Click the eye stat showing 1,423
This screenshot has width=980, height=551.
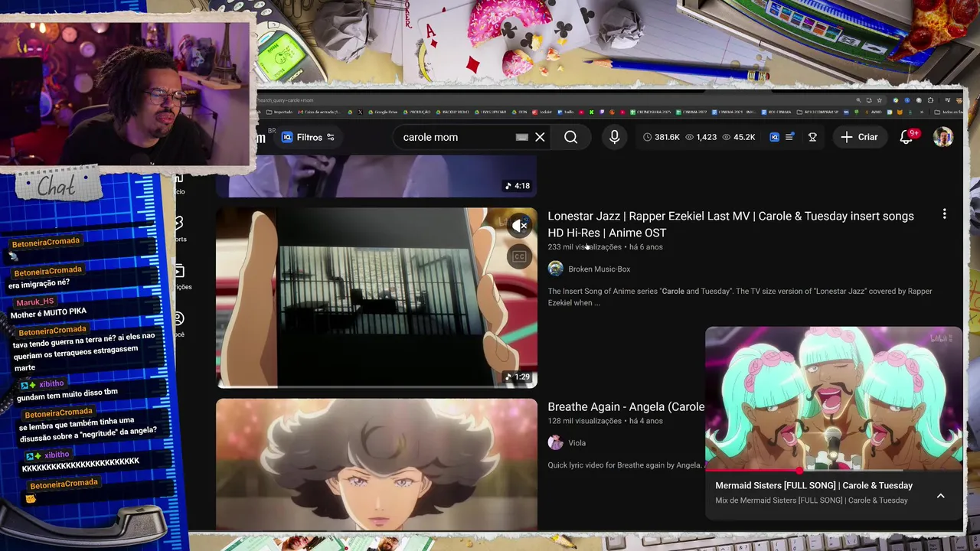click(x=701, y=137)
